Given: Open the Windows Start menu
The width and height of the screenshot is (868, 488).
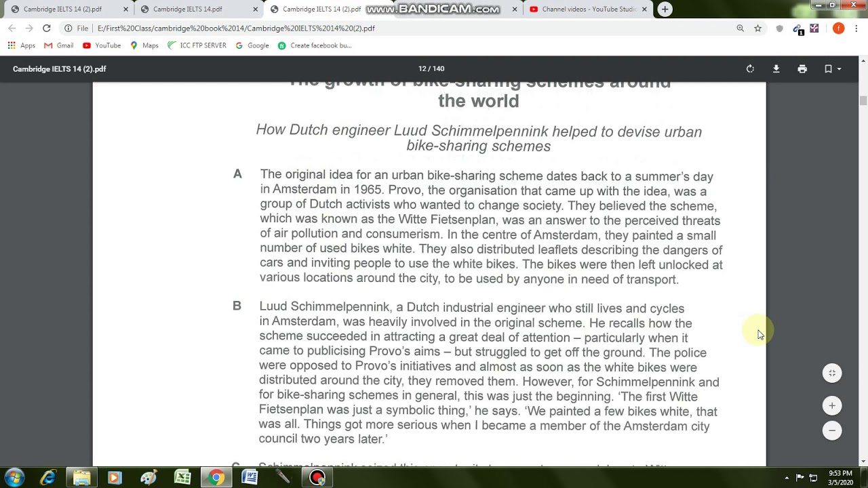Looking at the screenshot, I should [14, 478].
